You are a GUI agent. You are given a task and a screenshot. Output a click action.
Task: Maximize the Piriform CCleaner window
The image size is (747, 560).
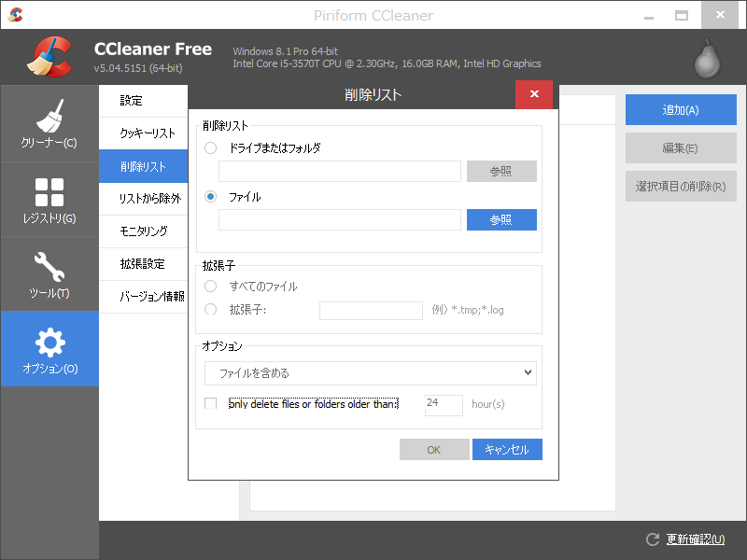[x=682, y=16]
